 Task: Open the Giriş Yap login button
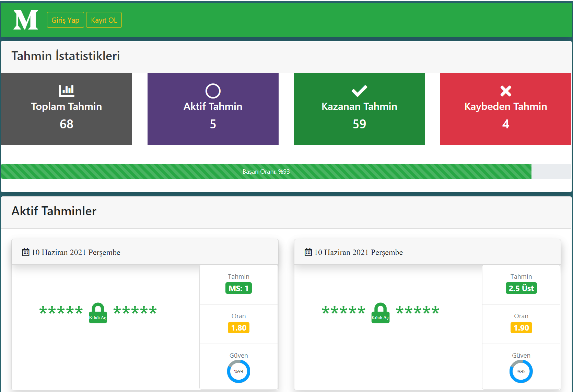coord(66,20)
